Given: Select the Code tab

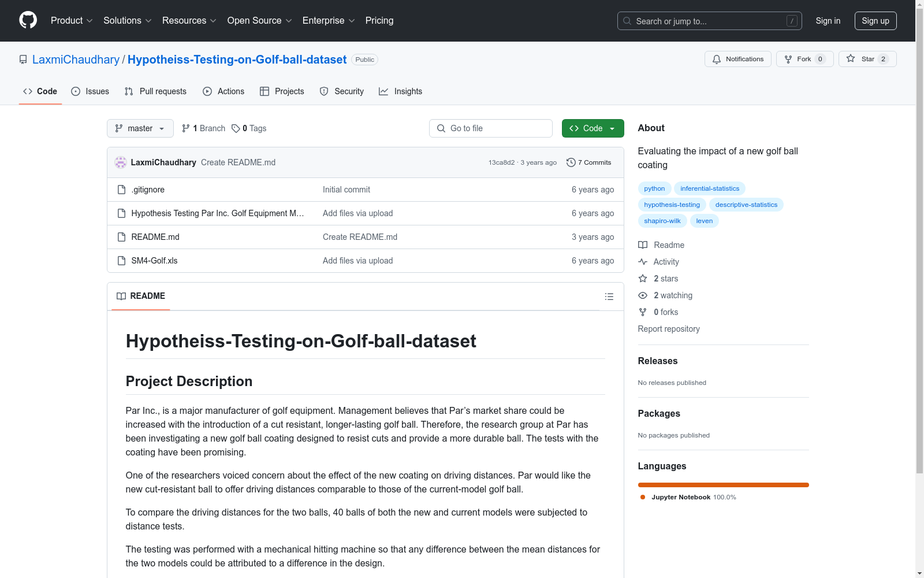Looking at the screenshot, I should click(40, 91).
